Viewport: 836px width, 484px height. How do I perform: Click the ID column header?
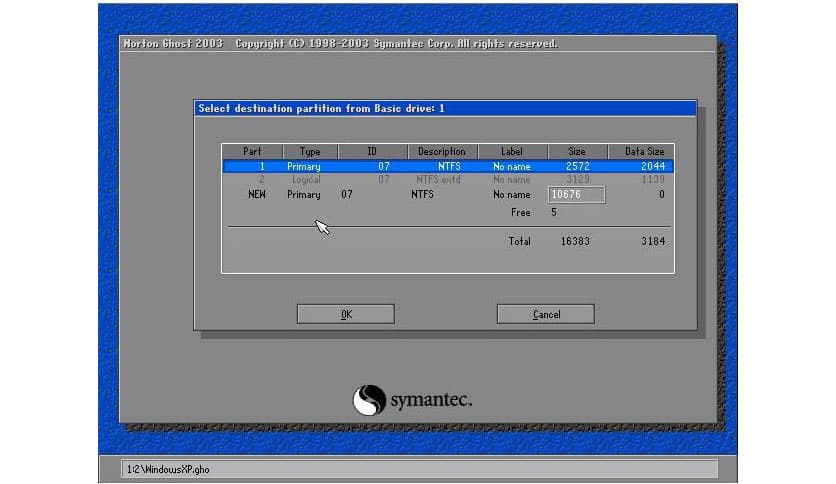pos(371,151)
